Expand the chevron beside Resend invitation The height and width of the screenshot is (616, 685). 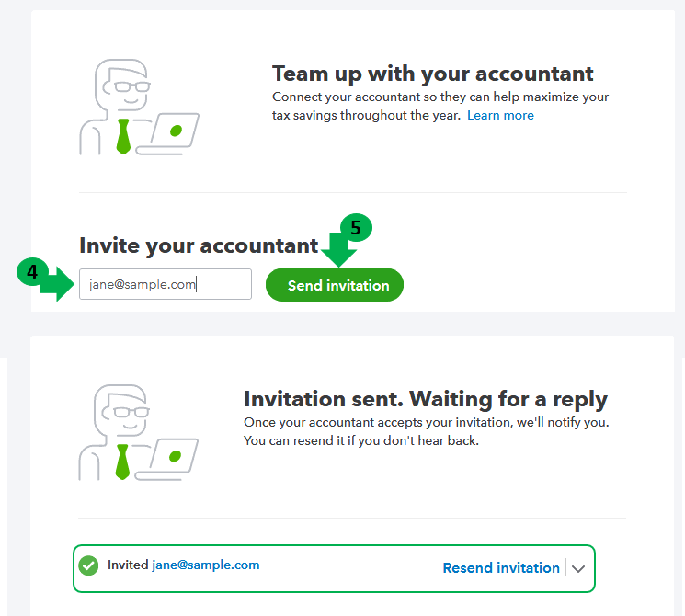point(578,568)
